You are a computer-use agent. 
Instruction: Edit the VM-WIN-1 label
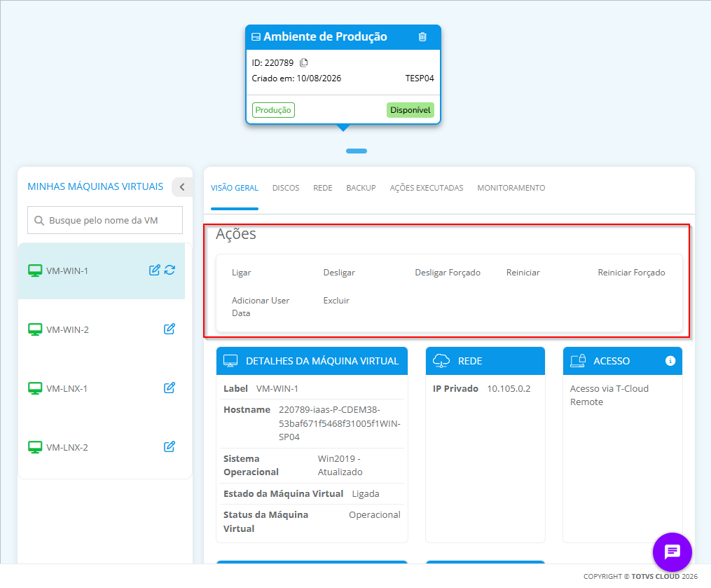coord(155,270)
